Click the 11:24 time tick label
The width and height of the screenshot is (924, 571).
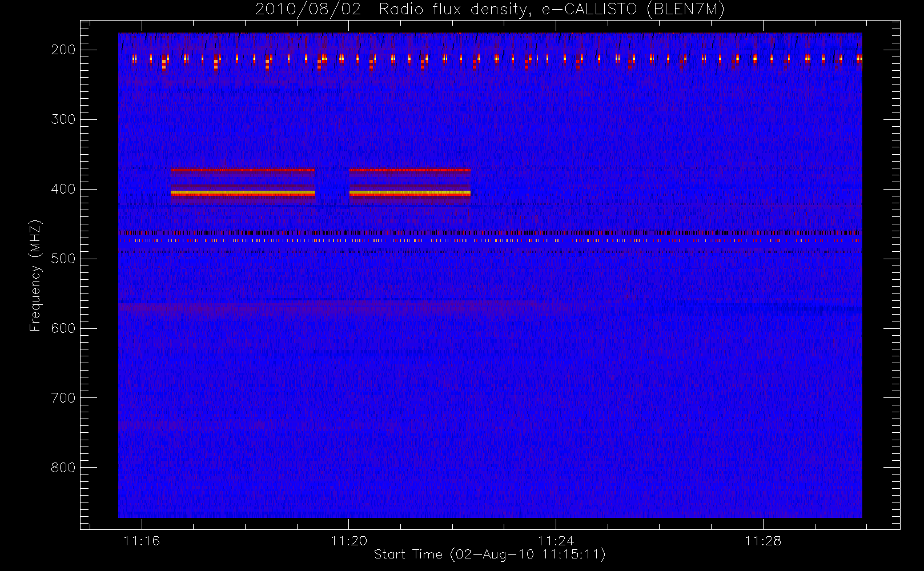556,541
